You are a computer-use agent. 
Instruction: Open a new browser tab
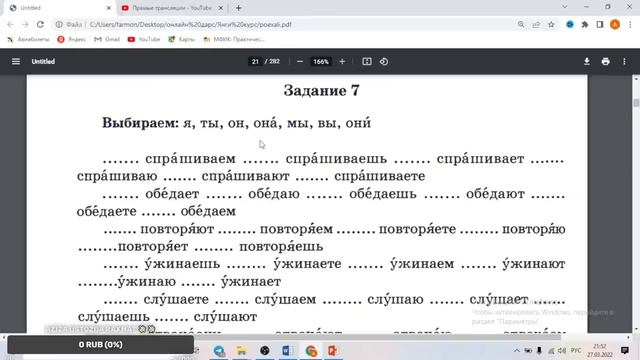[x=239, y=8]
